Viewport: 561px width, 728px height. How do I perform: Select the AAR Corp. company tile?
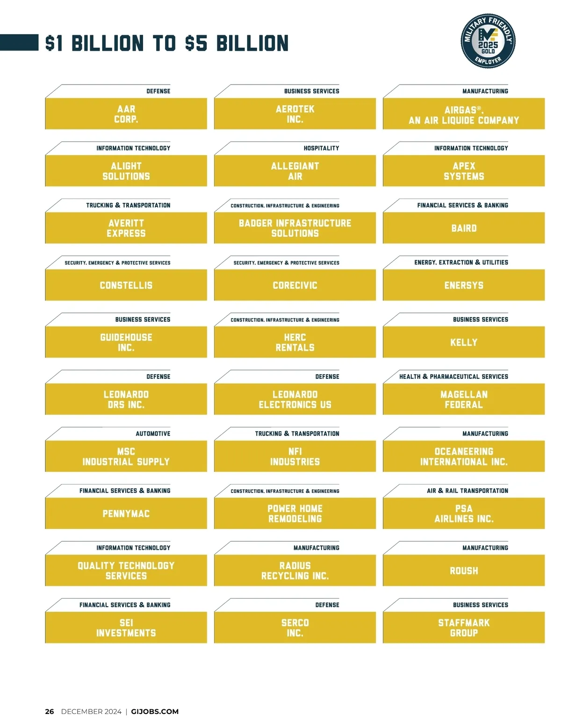[x=126, y=114]
